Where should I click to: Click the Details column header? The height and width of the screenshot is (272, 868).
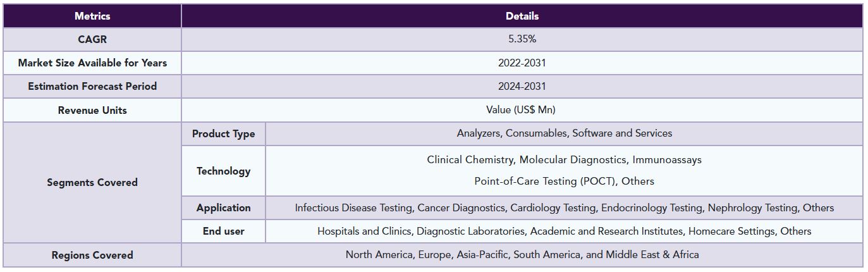click(x=522, y=16)
